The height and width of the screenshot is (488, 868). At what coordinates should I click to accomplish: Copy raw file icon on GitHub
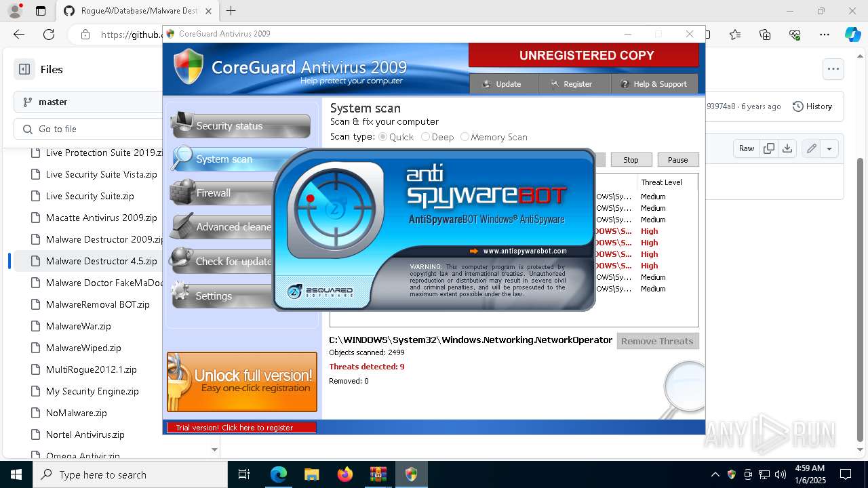click(x=768, y=148)
